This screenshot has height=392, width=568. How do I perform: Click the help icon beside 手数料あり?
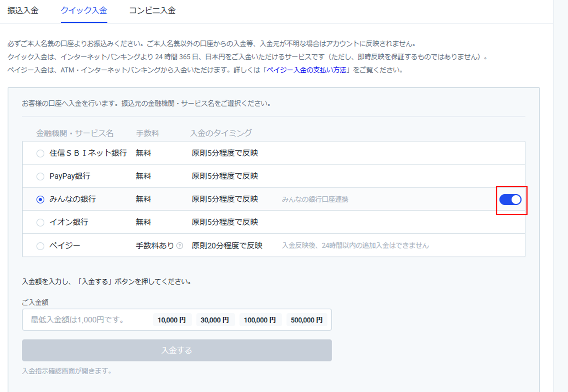[180, 246]
